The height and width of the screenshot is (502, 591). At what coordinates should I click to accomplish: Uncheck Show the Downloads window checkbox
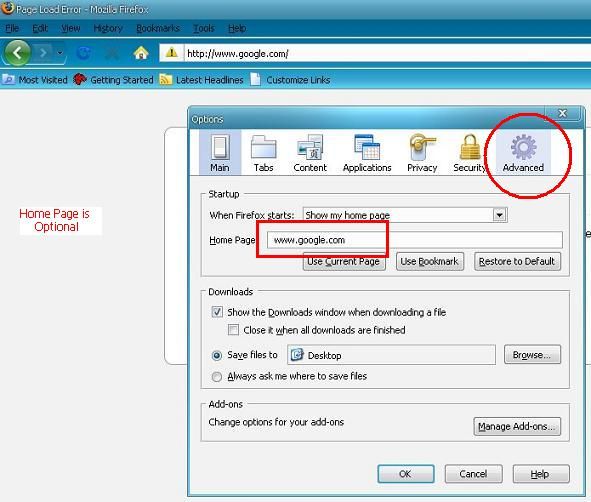pos(217,312)
